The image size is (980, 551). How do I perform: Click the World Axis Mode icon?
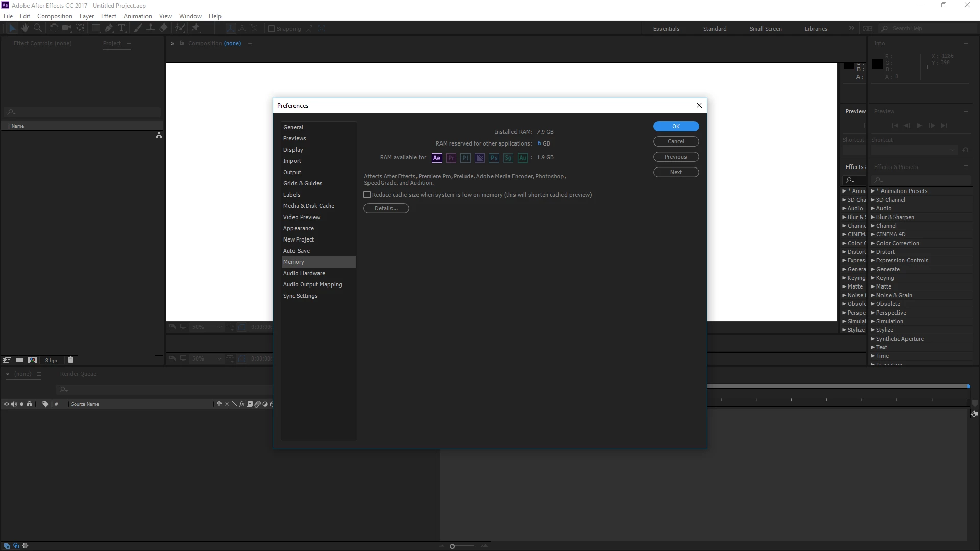click(242, 28)
